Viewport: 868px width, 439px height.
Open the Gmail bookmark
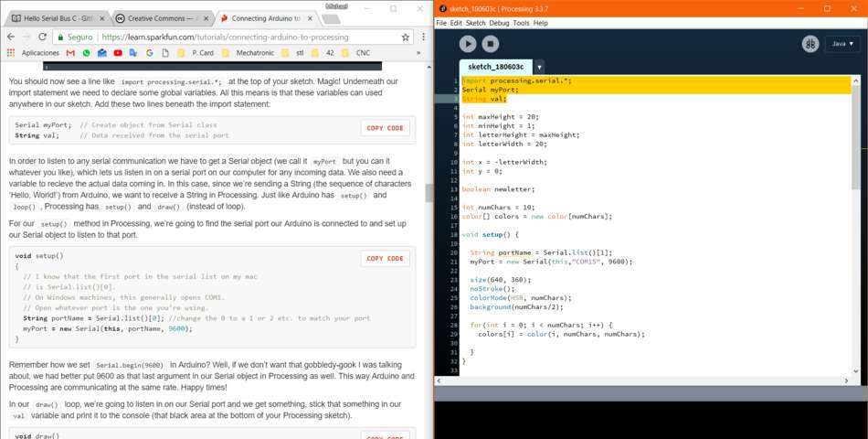[70, 53]
